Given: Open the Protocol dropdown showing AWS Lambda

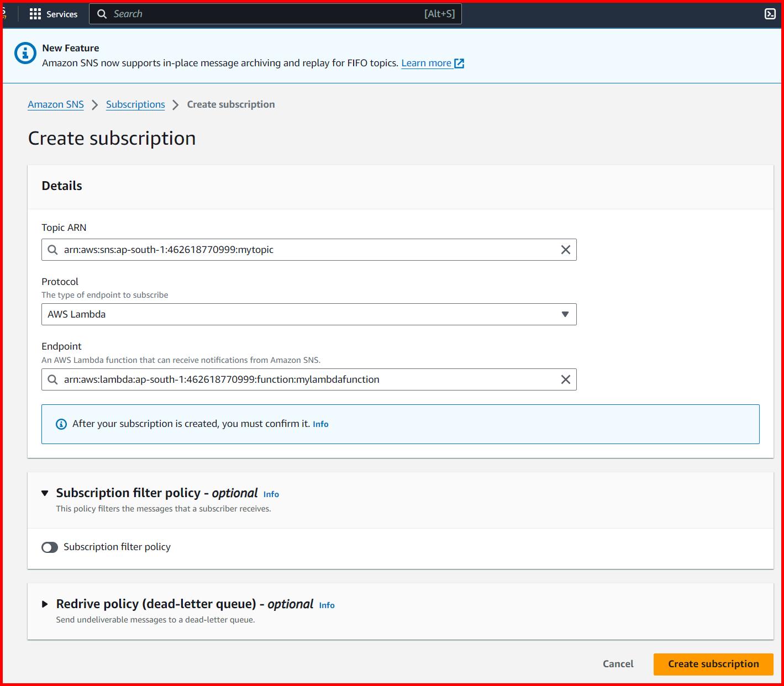Looking at the screenshot, I should tap(309, 314).
